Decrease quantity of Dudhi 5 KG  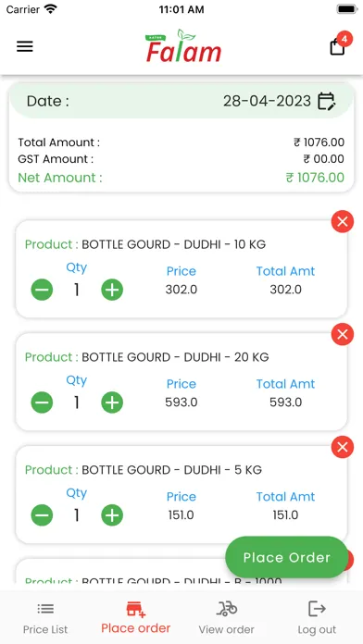click(x=42, y=515)
